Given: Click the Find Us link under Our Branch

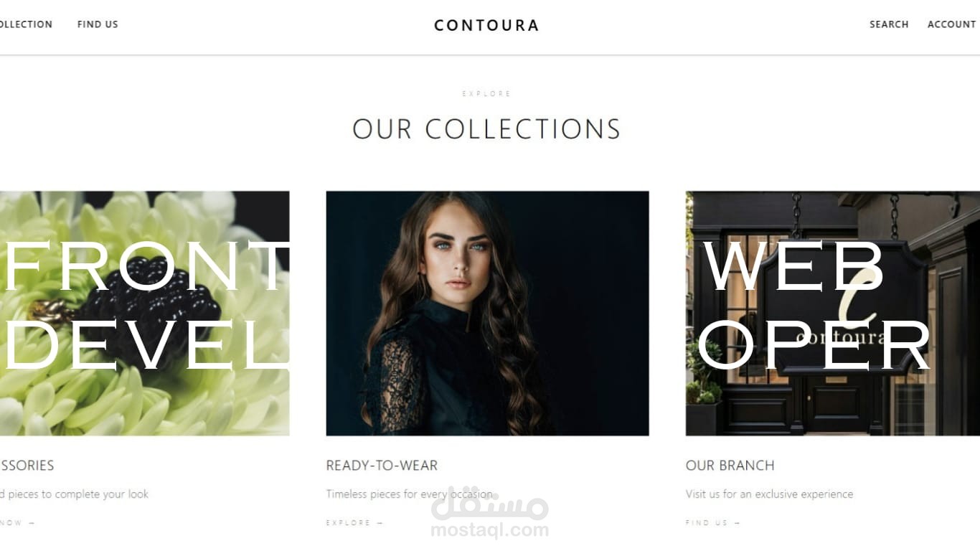Looking at the screenshot, I should 707,523.
